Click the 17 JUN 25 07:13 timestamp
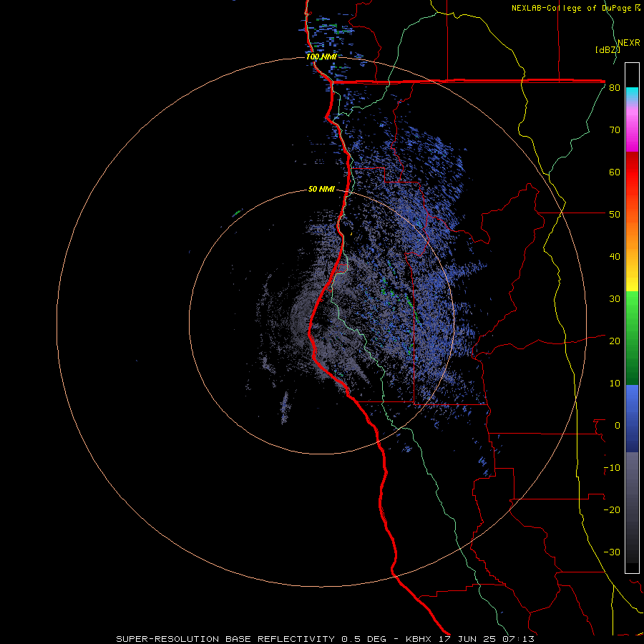 tap(487, 639)
